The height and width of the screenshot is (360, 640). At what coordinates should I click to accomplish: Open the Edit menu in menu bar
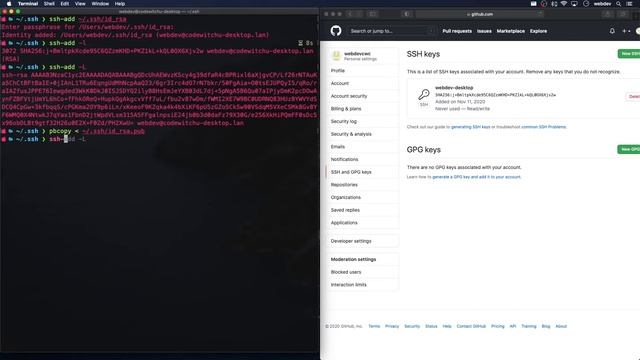click(65, 4)
